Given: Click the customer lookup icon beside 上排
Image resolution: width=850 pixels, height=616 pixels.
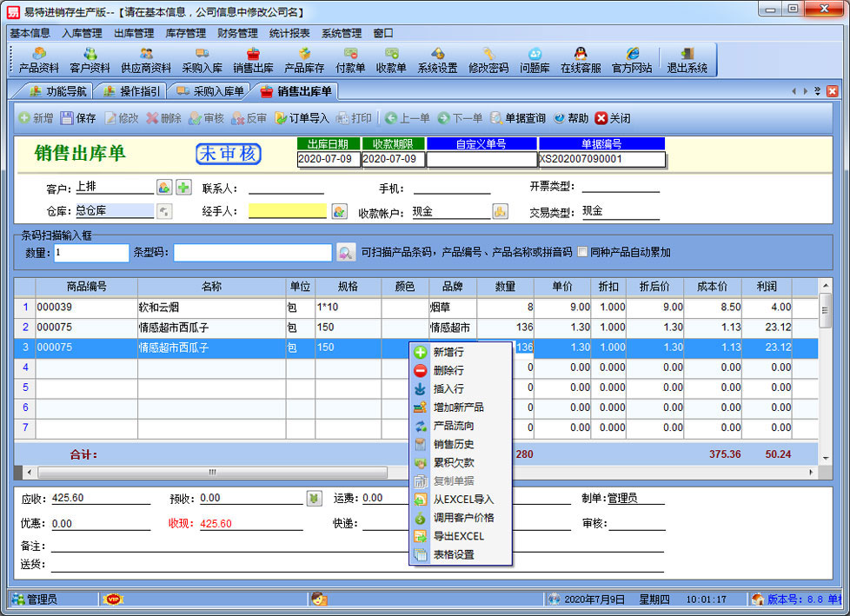Looking at the screenshot, I should [164, 187].
